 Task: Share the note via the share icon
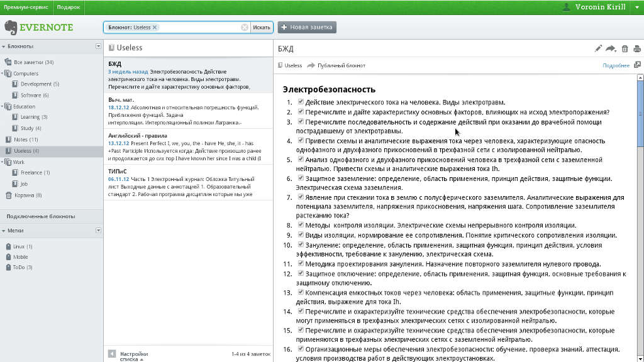(x=609, y=47)
